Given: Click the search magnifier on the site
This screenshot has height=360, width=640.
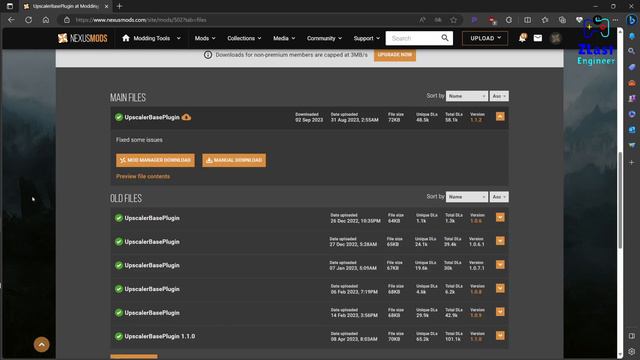Looking at the screenshot, I should click(x=444, y=38).
